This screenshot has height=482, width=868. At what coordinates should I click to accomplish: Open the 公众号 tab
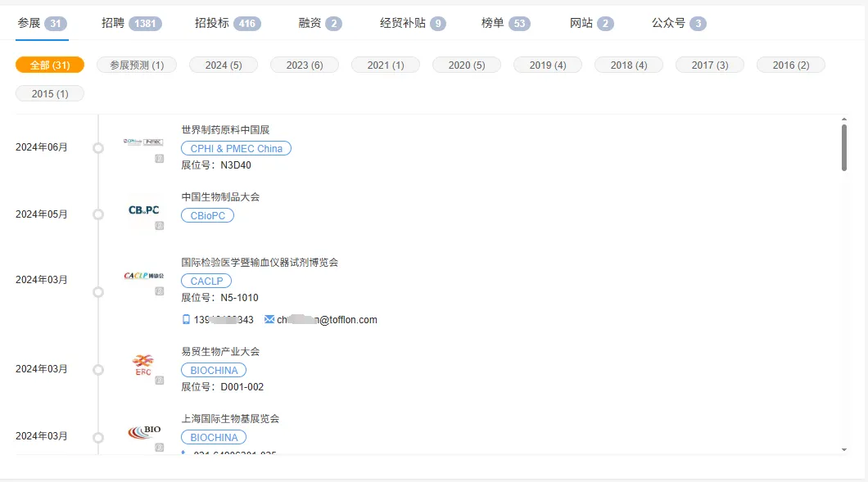click(679, 23)
